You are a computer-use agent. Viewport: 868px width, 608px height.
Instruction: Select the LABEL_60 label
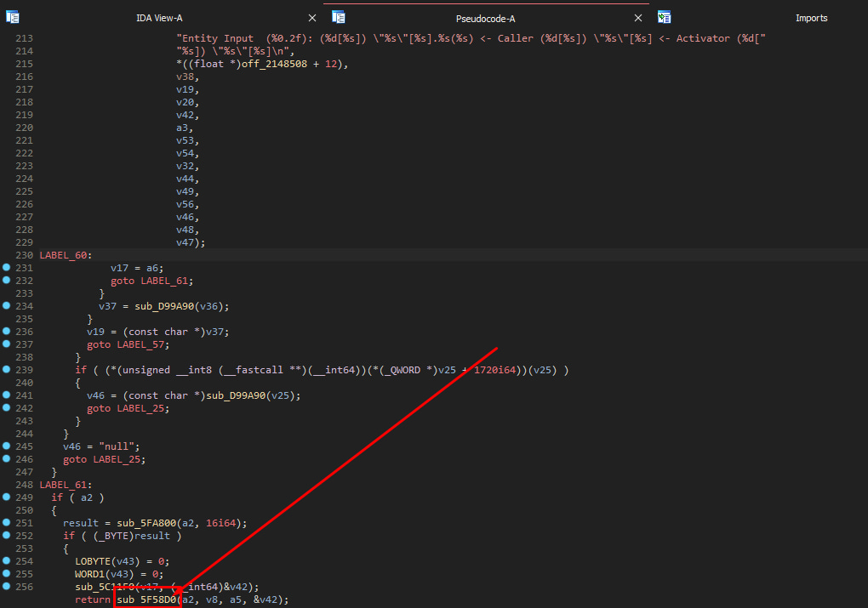click(63, 255)
